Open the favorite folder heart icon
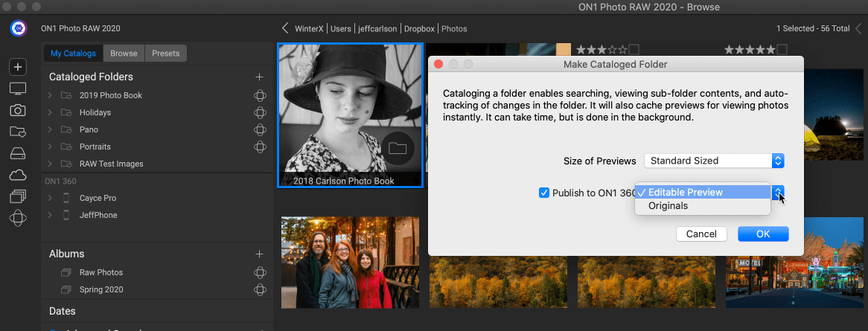Image resolution: width=868 pixels, height=331 pixels. 18,132
